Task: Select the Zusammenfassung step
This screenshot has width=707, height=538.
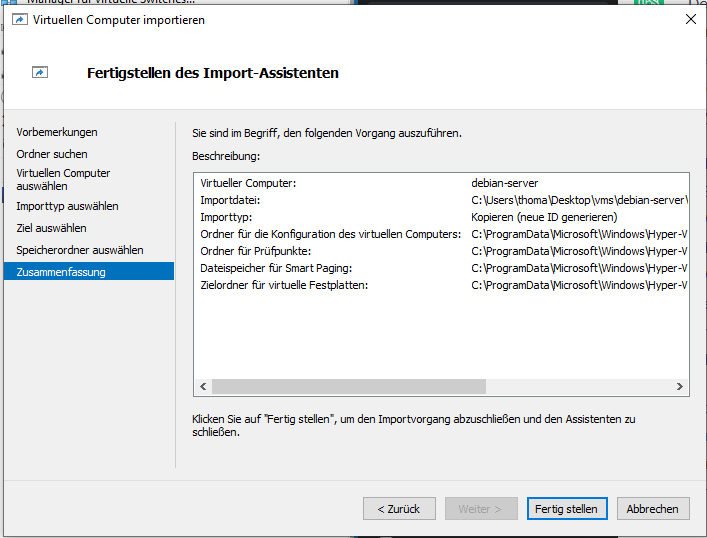Action: [x=89, y=271]
